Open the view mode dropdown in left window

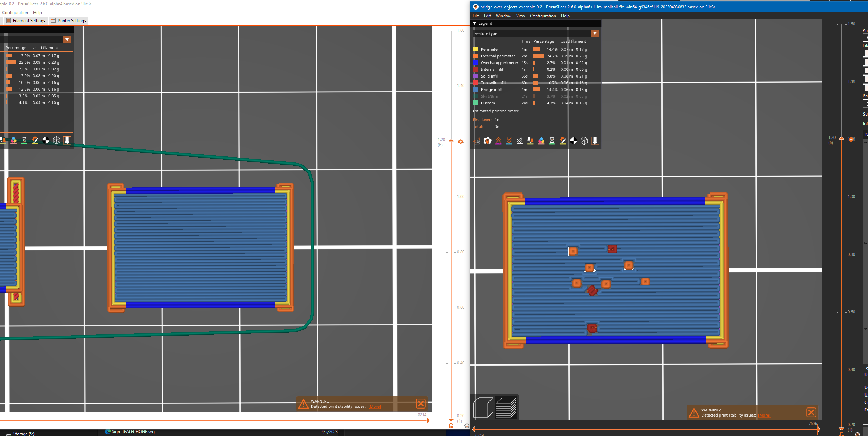66,39
